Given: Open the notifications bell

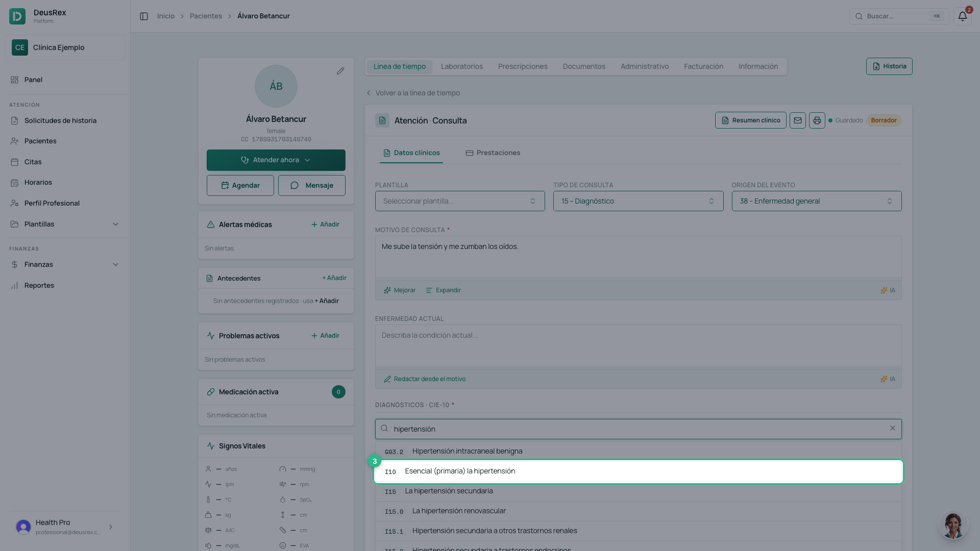Looking at the screenshot, I should [x=962, y=16].
